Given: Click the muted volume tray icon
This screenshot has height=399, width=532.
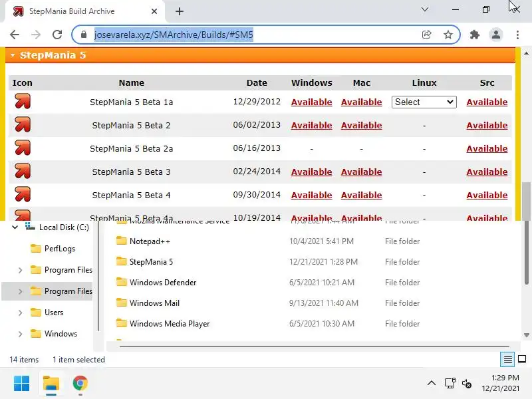Looking at the screenshot, I should click(467, 384).
